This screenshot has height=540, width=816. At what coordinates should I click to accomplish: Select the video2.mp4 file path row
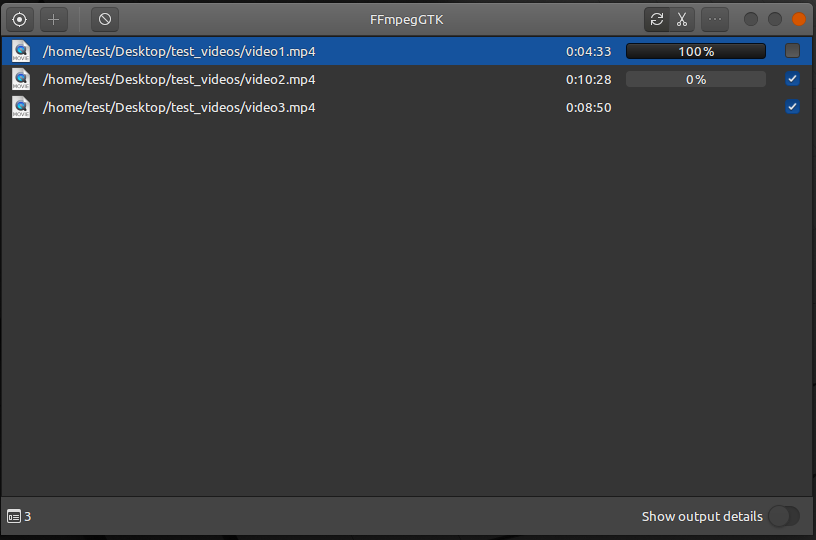tap(407, 79)
